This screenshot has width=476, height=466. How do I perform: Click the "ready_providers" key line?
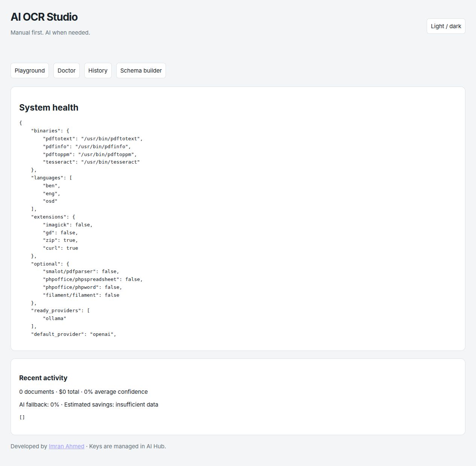(x=61, y=311)
